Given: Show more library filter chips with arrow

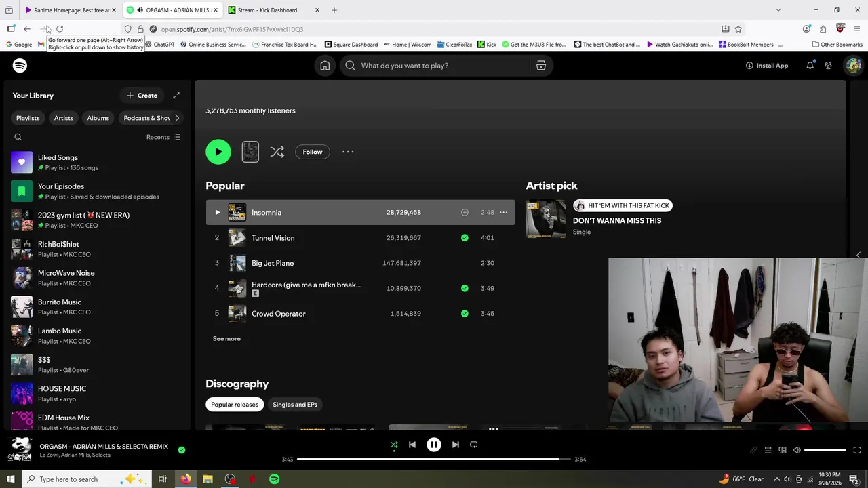Looking at the screenshot, I should (x=177, y=118).
